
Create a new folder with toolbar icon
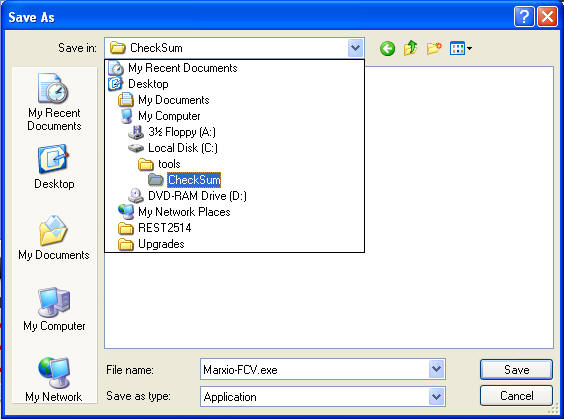[434, 48]
